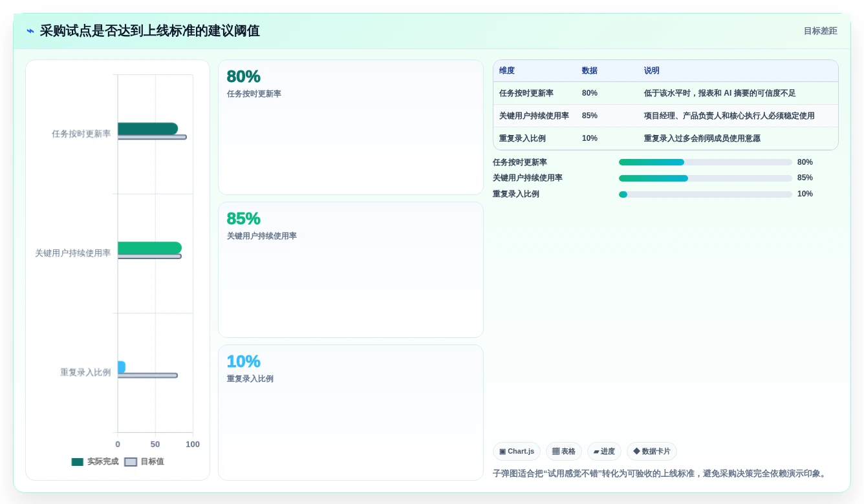Select the 表格 tag
The width and height of the screenshot is (864, 504).
pyautogui.click(x=564, y=451)
